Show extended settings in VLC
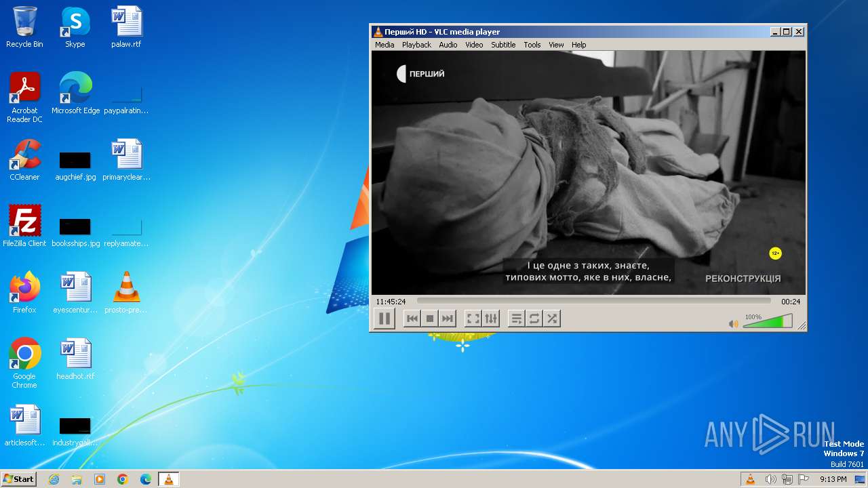The height and width of the screenshot is (488, 868). [491, 319]
